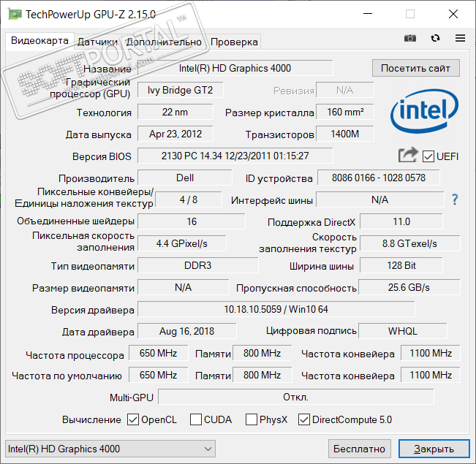Minimize the GPU-Z window
Image resolution: width=476 pixels, height=464 pixels.
click(x=368, y=14)
